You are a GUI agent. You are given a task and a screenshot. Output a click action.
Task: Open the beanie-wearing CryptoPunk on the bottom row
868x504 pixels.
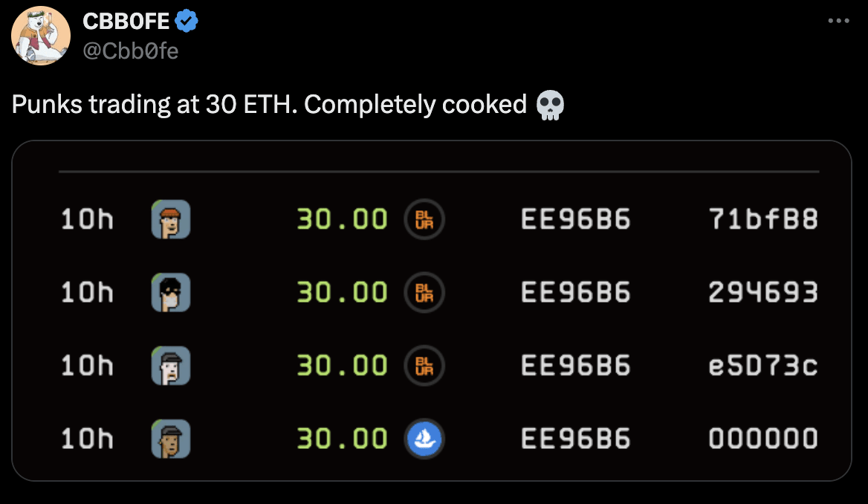171,439
